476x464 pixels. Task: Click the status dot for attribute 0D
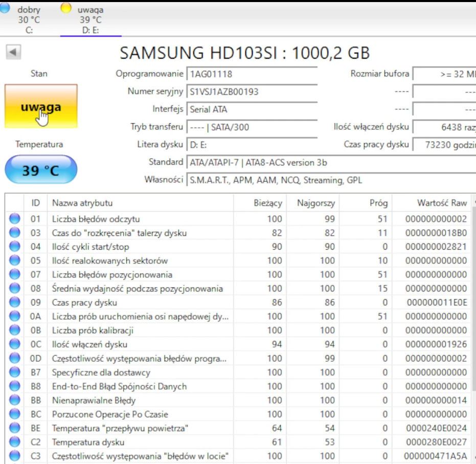tap(14, 358)
